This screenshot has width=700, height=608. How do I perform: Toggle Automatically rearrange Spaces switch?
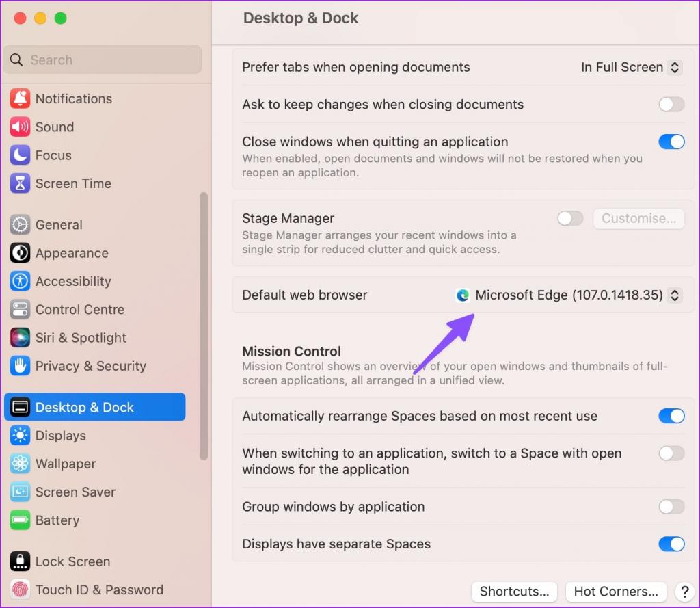pos(671,416)
